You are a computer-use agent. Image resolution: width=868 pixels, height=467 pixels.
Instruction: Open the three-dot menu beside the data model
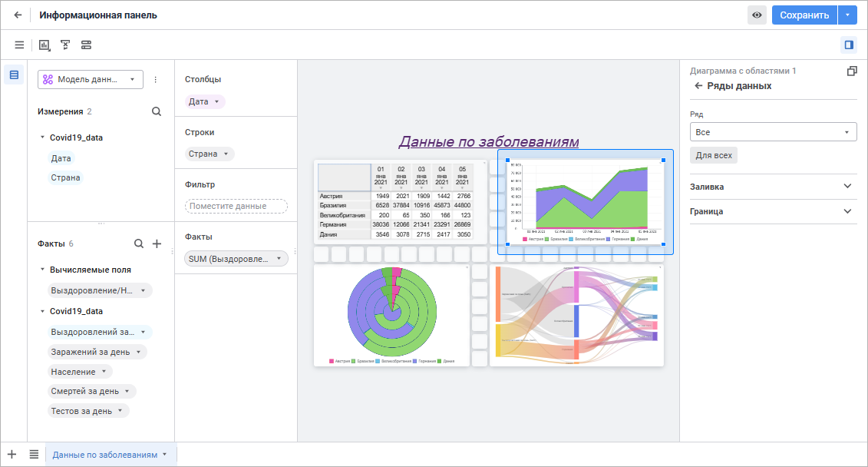(156, 80)
